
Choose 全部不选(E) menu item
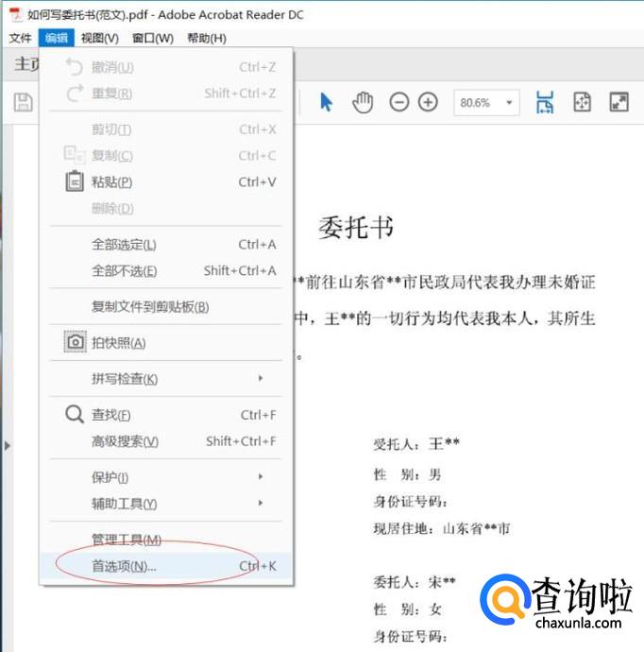pyautogui.click(x=166, y=270)
